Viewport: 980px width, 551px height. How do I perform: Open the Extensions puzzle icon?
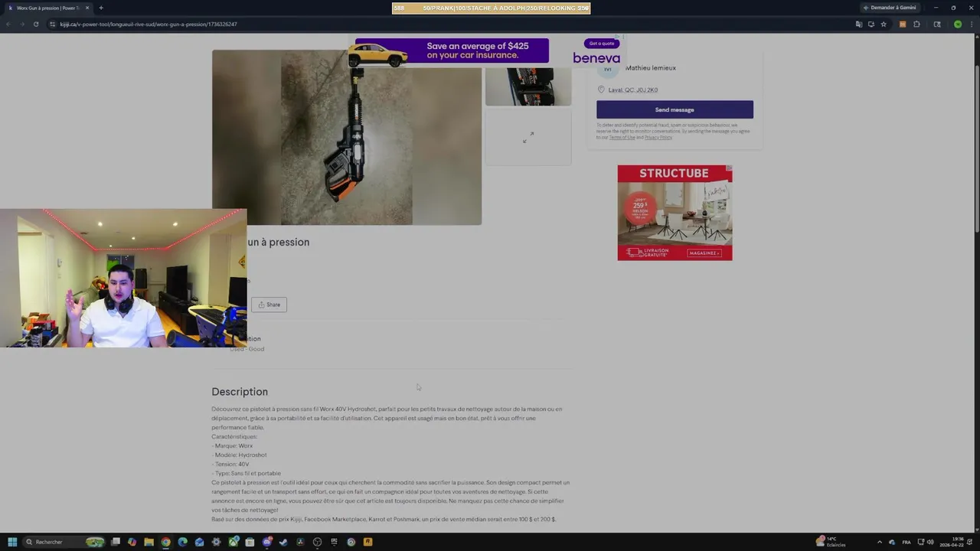click(916, 24)
